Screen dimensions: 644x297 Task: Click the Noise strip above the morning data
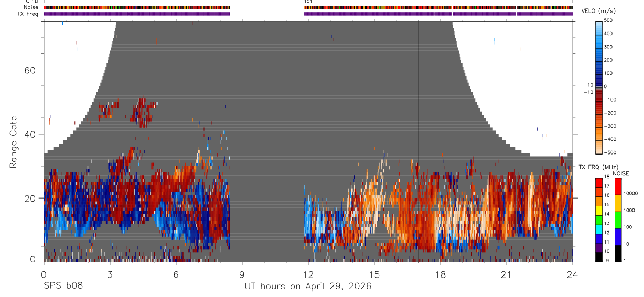[137, 7]
